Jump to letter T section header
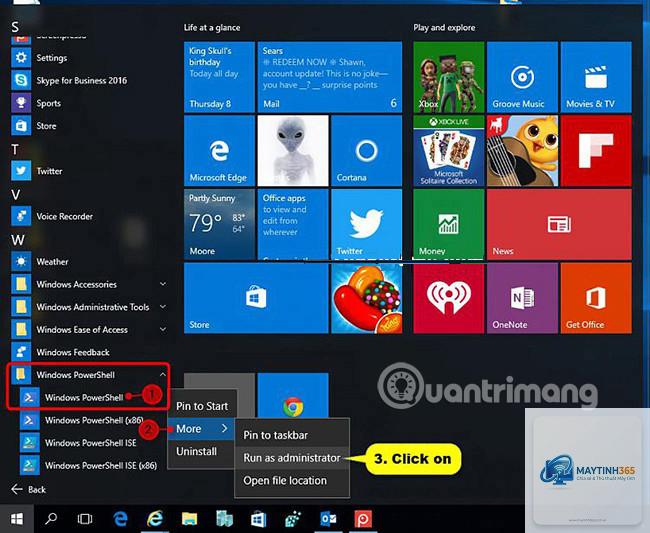The image size is (650, 533). pos(15,149)
